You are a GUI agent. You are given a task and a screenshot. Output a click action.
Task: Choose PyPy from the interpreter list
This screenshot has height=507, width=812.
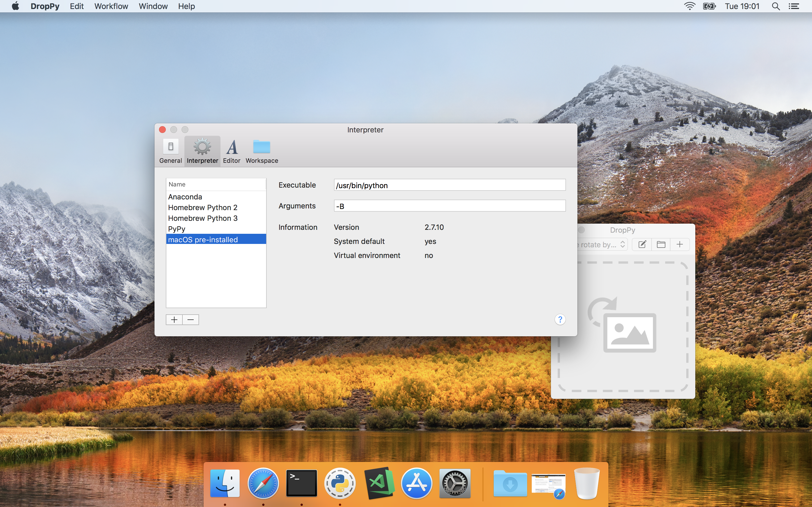point(177,229)
